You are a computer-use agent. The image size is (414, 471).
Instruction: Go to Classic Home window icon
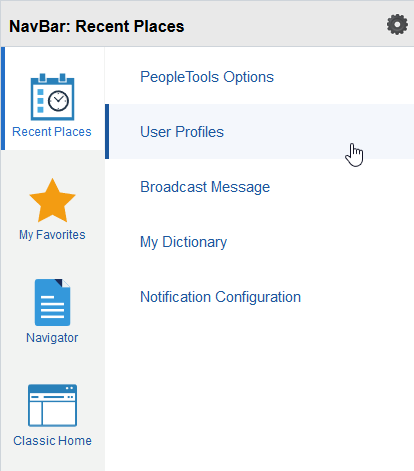point(52,405)
